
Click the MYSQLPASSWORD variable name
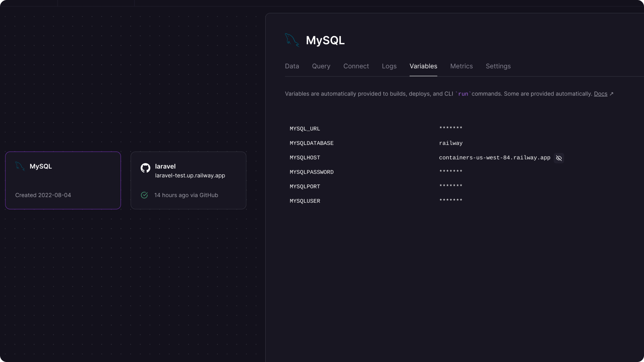click(312, 172)
